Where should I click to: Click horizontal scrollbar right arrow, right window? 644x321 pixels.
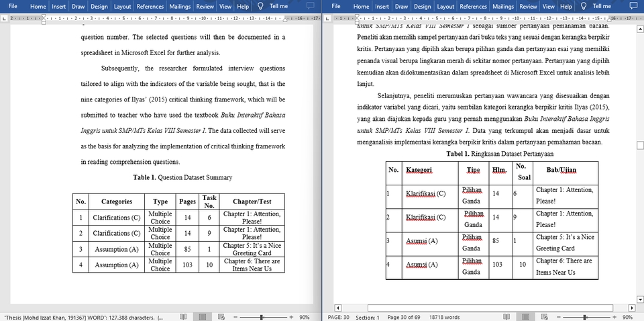coord(633,308)
